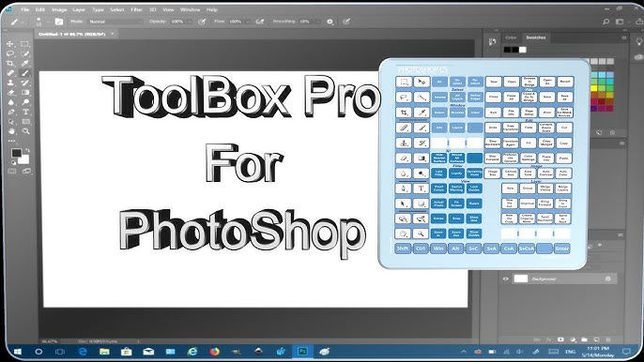Open the brush preset picker

click(38, 22)
